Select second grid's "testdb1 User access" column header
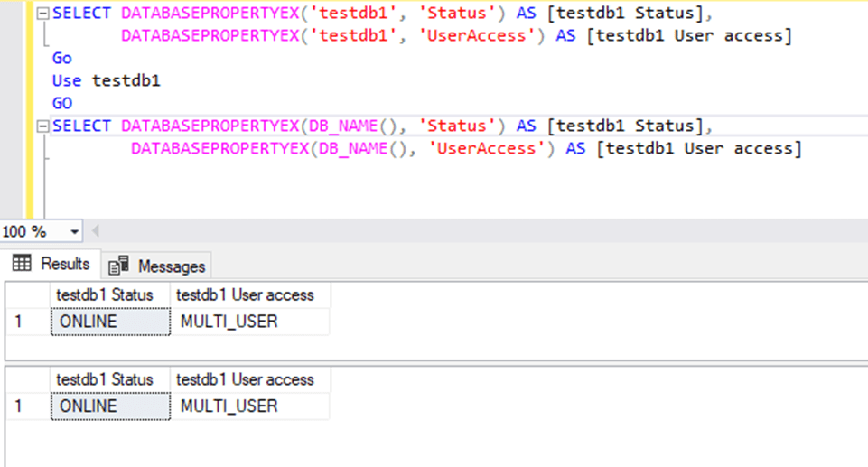Screen dimensions: 868x467 247,379
